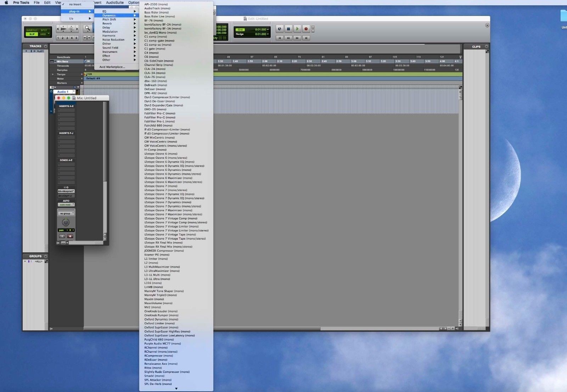Recall zoom preset 1
Screen dimensions: 567x392
pyautogui.click(x=58, y=38)
